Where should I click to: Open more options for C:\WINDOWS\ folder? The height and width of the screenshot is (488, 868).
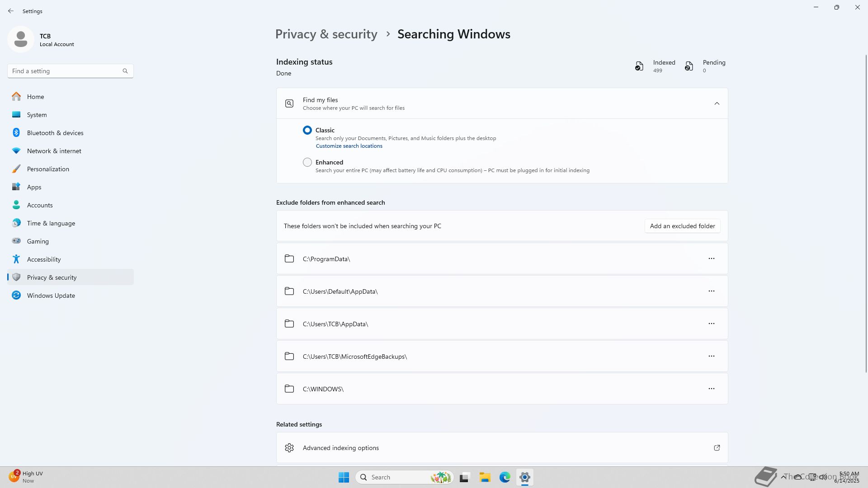click(x=711, y=389)
